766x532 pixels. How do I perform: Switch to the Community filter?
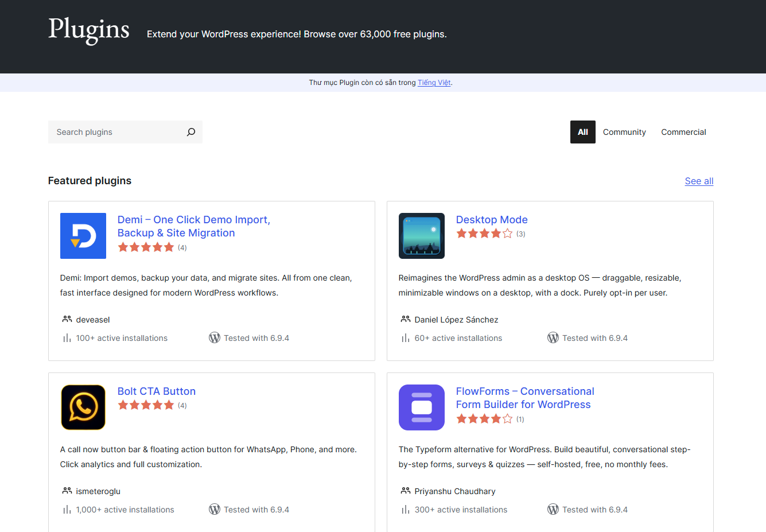(x=624, y=132)
